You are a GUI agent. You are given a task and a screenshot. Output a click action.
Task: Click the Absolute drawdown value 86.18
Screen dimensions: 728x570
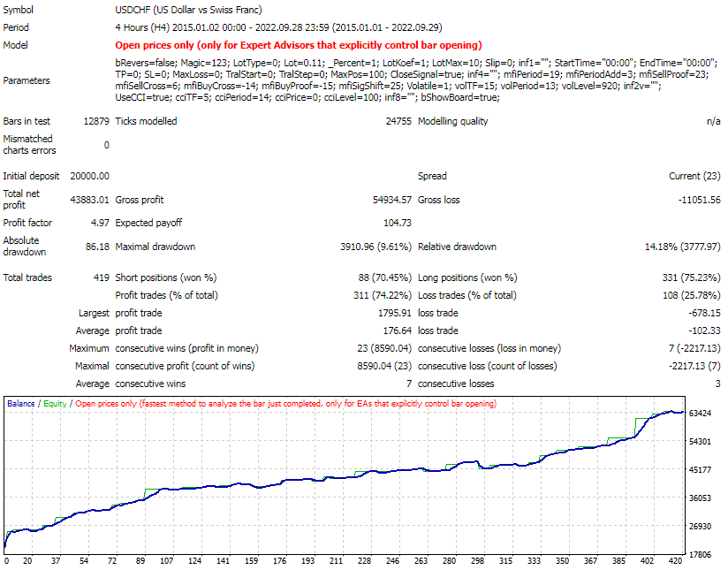(x=97, y=247)
